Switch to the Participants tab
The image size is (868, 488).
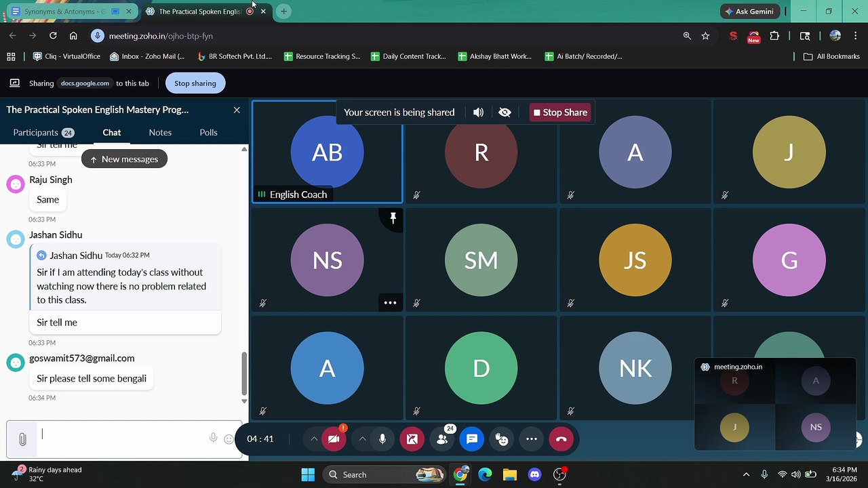43,132
